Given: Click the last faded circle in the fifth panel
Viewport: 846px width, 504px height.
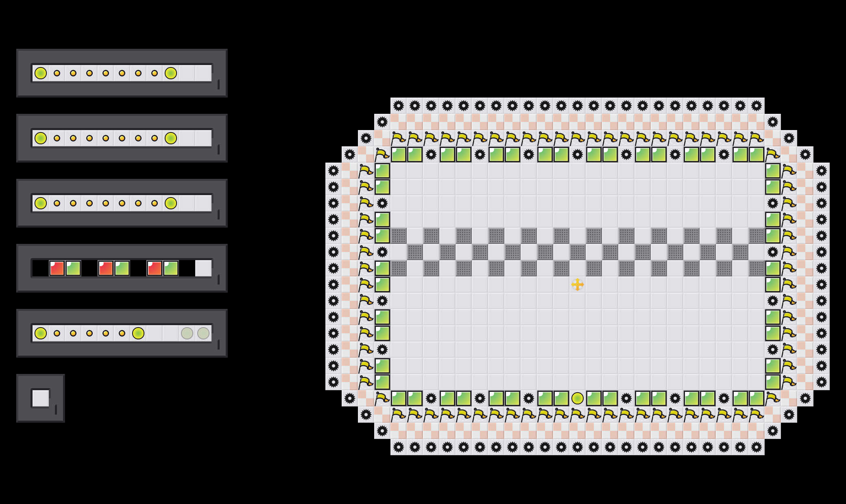Looking at the screenshot, I should pos(203,333).
